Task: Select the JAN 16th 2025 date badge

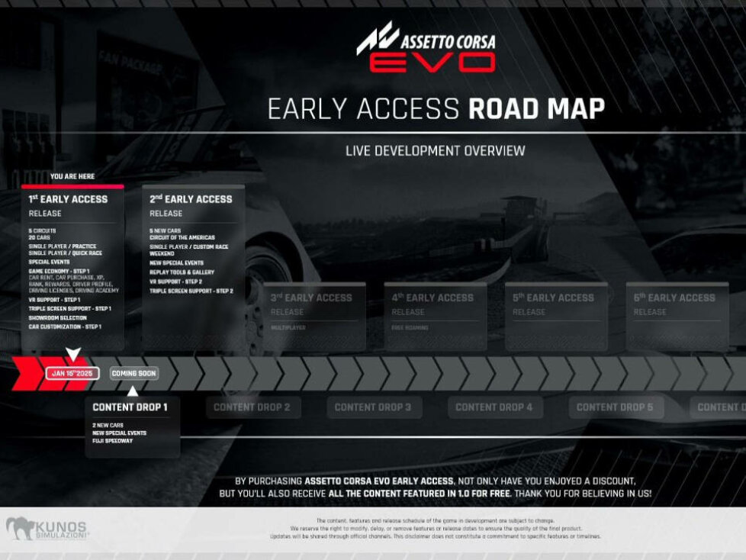Action: [x=72, y=374]
